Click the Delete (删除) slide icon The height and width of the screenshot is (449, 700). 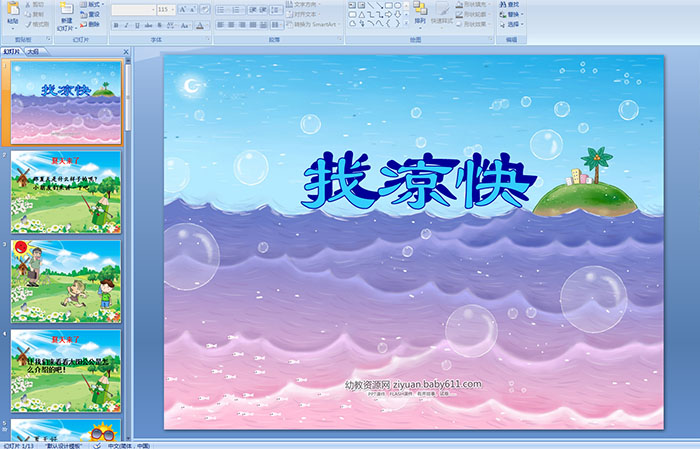pyautogui.click(x=83, y=24)
